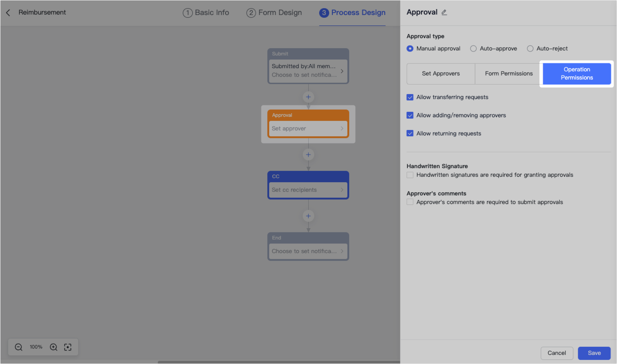Select Auto-reject type
Viewport: 617px width, 364px height.
coord(530,49)
